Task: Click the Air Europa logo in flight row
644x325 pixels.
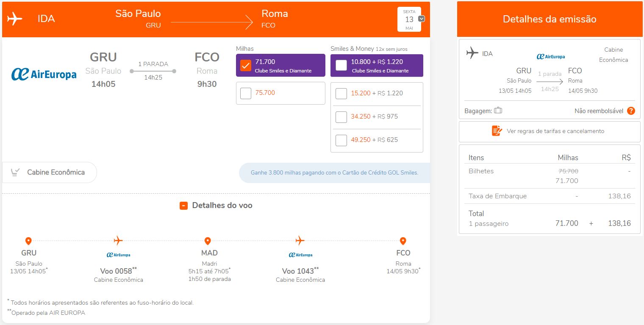Action: (x=44, y=75)
